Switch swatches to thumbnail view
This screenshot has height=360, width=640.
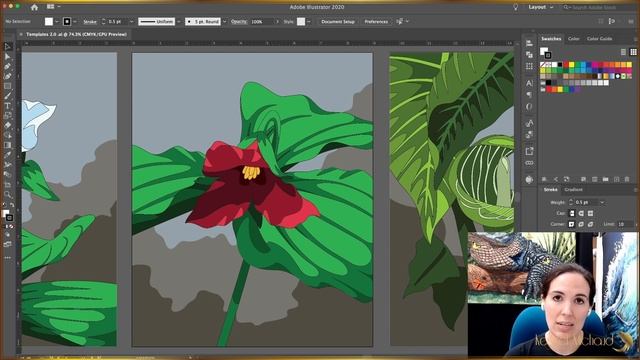coord(633,52)
